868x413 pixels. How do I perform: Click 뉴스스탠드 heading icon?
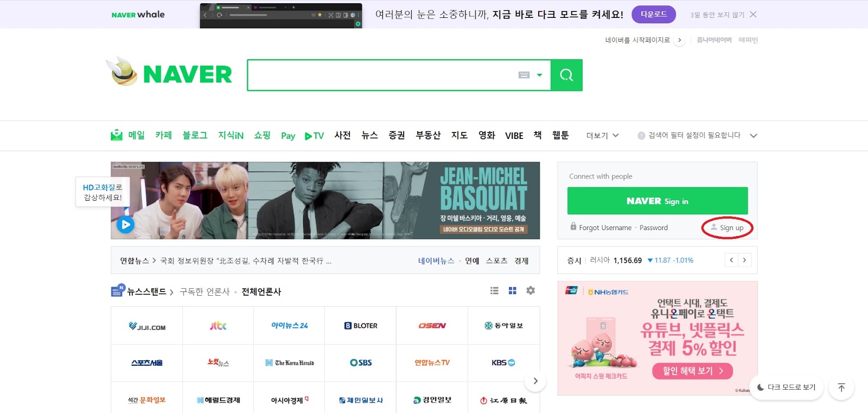tap(118, 290)
